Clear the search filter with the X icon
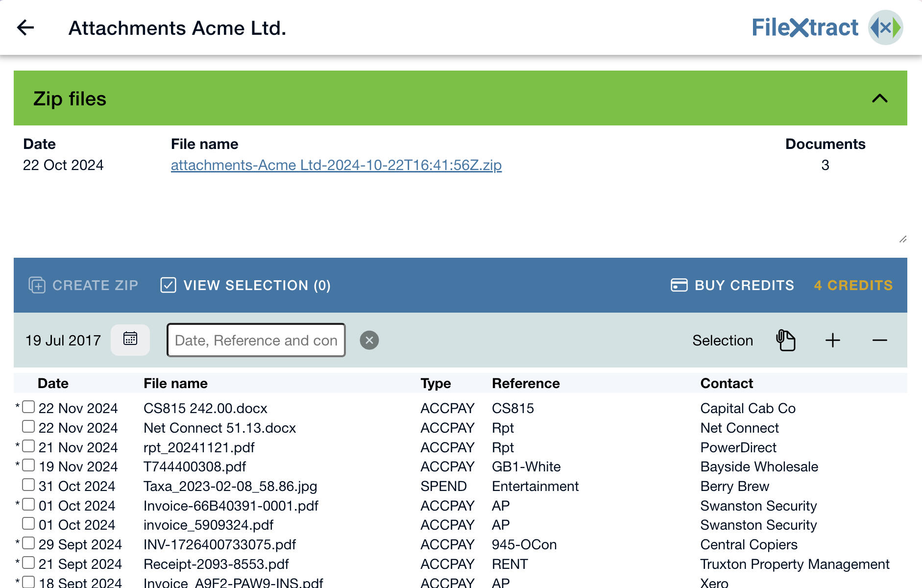 [x=370, y=339]
